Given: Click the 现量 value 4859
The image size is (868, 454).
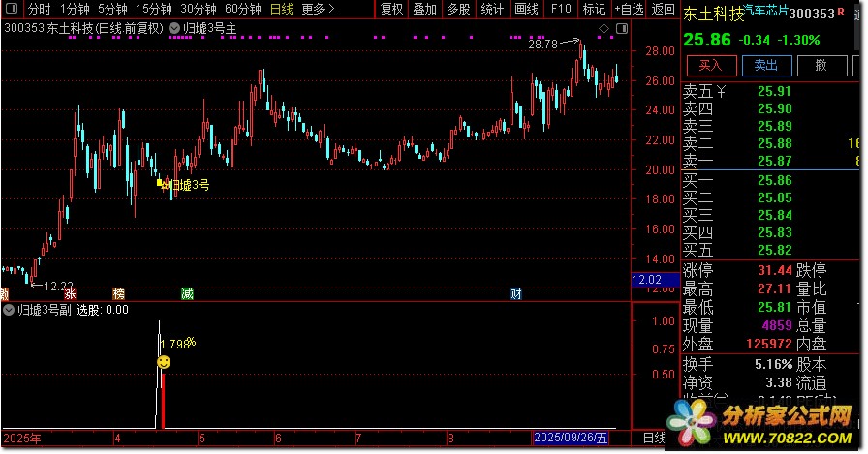Looking at the screenshot, I should [777, 325].
